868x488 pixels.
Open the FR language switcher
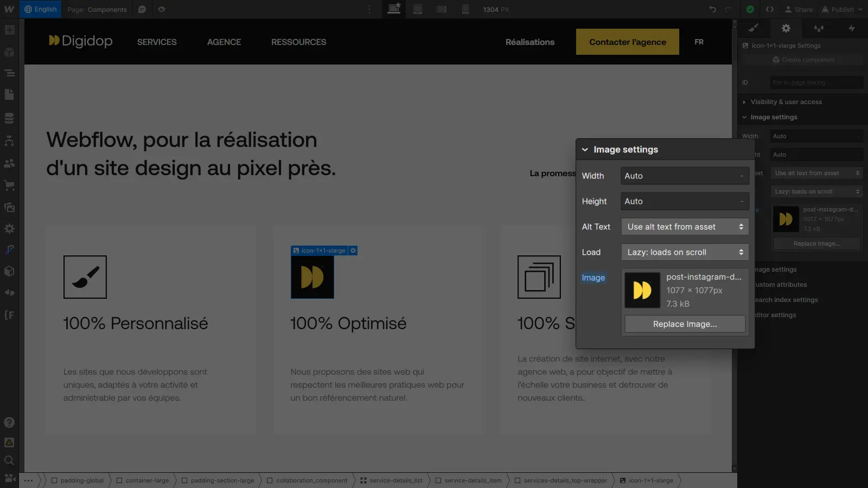(699, 42)
